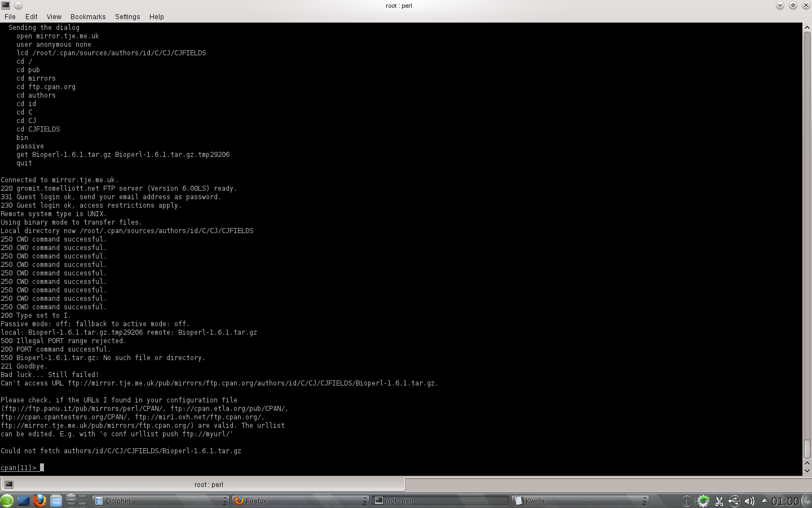The width and height of the screenshot is (812, 508).
Task: Expand hidden system tray icons arrow
Action: coord(764,501)
